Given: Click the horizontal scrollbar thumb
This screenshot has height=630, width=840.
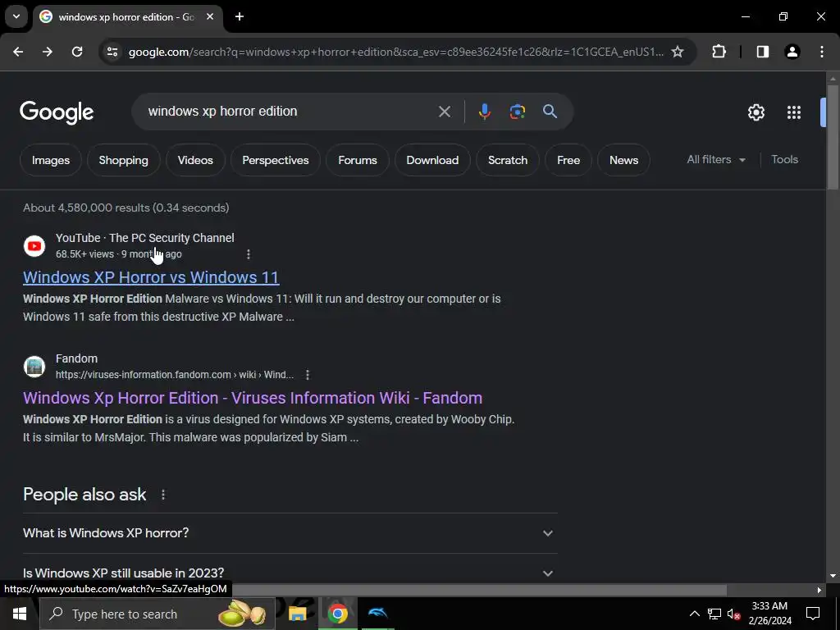Looking at the screenshot, I should point(479,590).
